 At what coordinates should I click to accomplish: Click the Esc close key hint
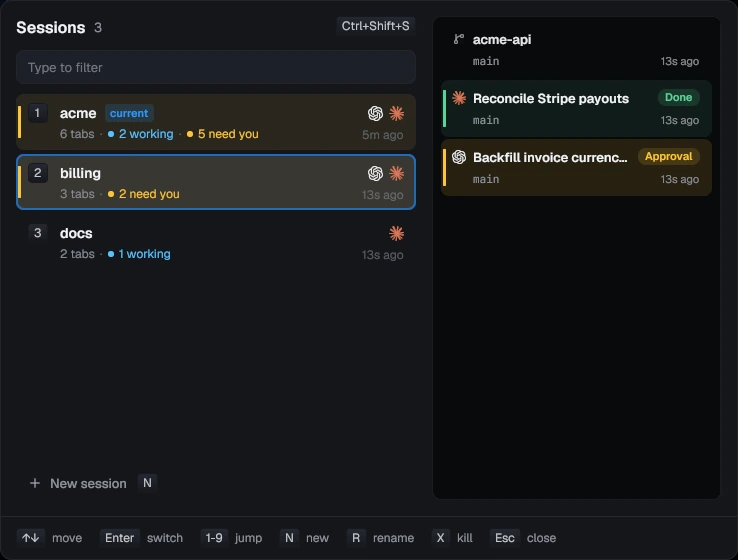pos(505,537)
